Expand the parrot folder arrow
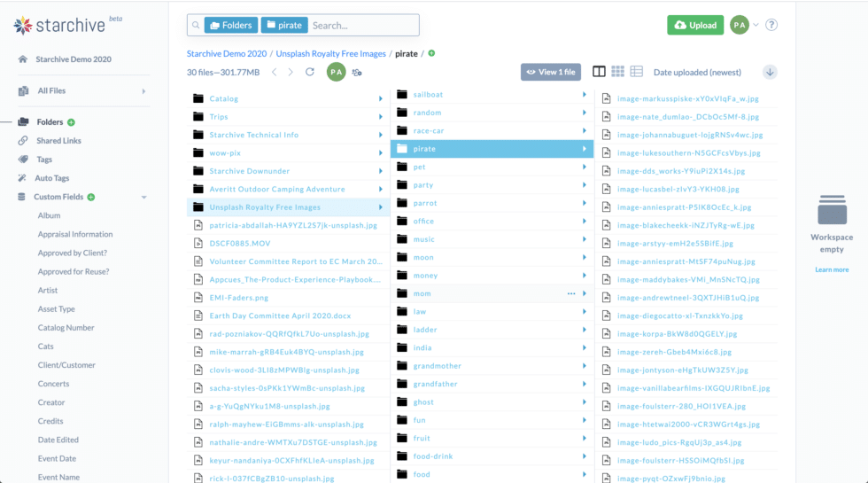 click(x=584, y=203)
